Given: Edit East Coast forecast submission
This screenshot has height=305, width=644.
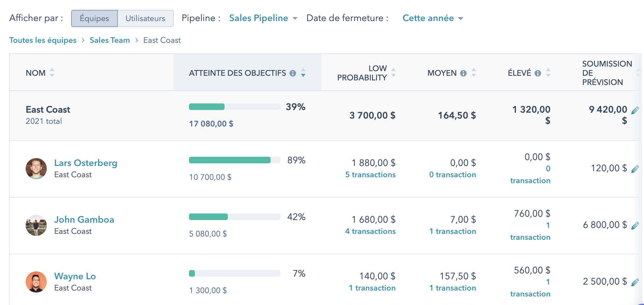Looking at the screenshot, I should point(635,110).
